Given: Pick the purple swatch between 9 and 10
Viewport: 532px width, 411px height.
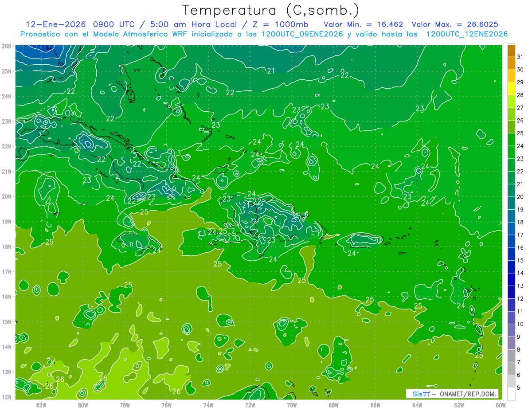Looking at the screenshot, I should (x=512, y=330).
